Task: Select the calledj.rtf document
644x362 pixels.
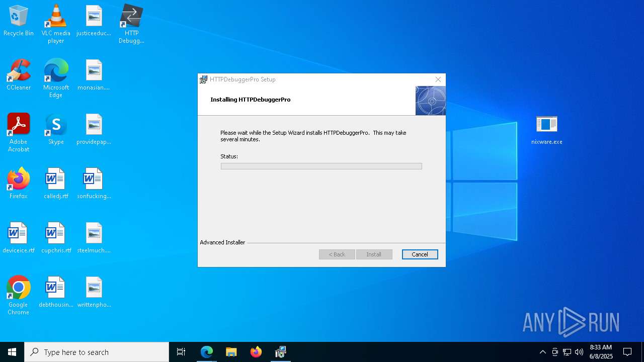Action: [x=56, y=184]
